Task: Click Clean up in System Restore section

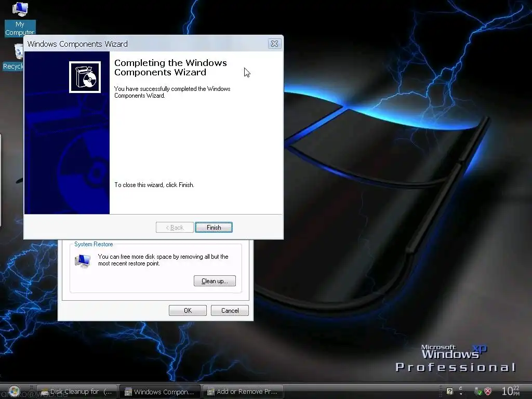Action: click(x=215, y=281)
